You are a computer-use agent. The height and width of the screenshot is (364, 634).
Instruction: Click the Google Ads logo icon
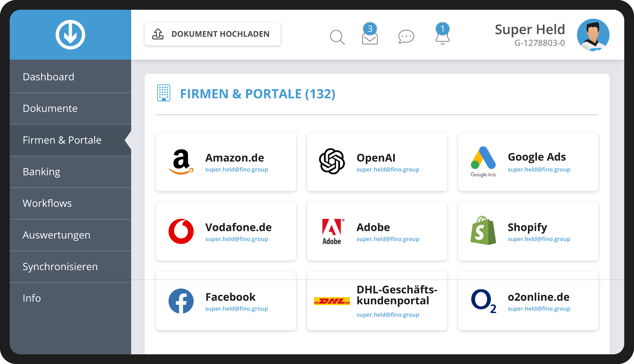[483, 162]
